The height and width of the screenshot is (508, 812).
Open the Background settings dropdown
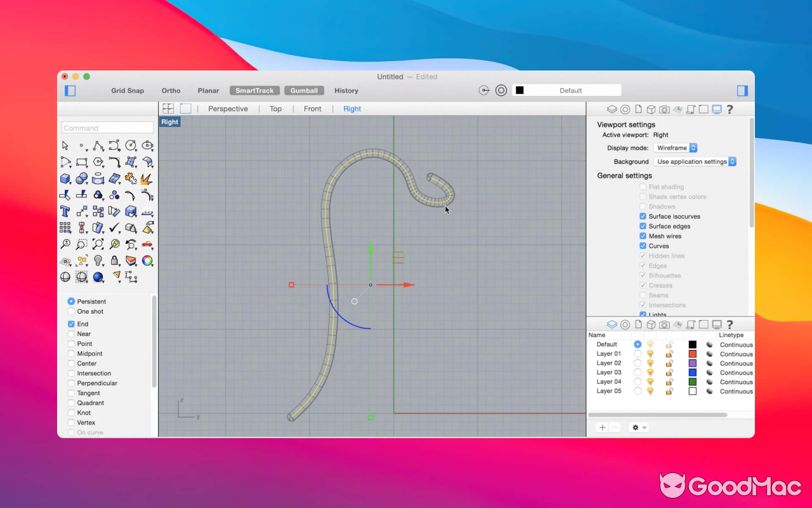695,162
